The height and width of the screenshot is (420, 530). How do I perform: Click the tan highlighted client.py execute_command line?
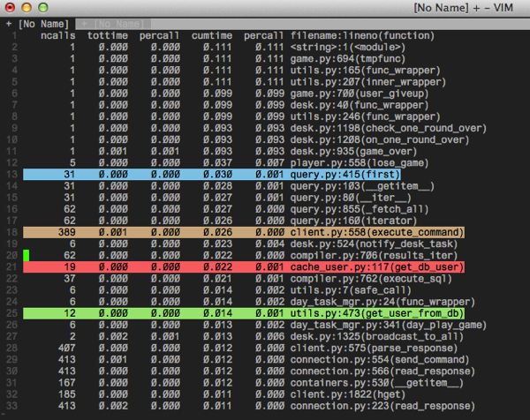tap(244, 232)
